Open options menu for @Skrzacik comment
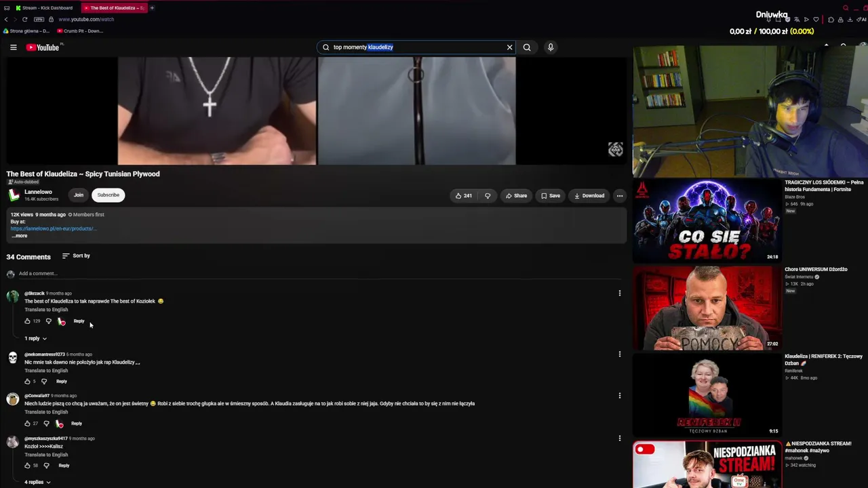Screen dimensions: 868x488 [x=619, y=293]
